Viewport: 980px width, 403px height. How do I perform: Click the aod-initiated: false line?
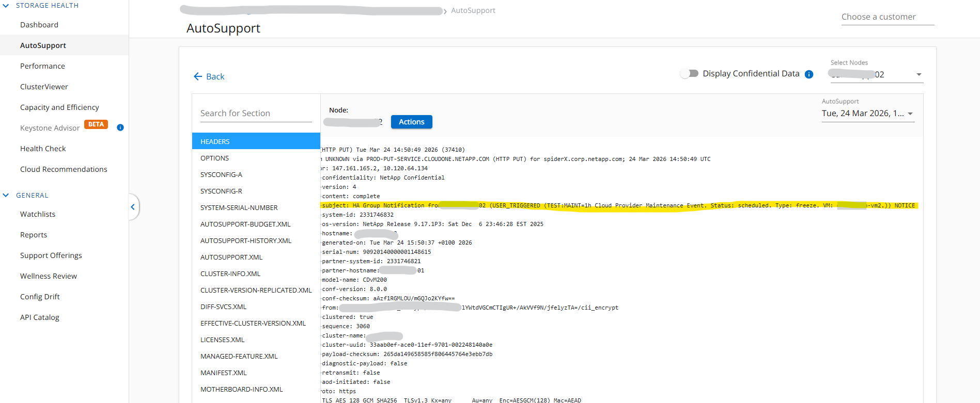(x=356, y=382)
